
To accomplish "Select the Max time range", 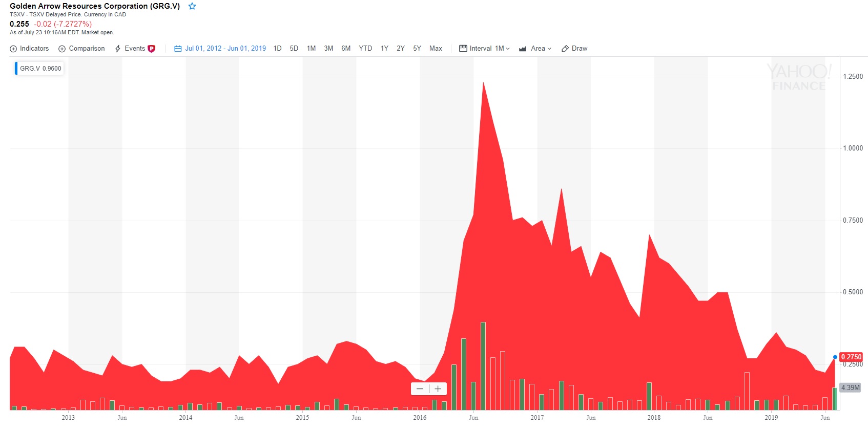I will pos(436,49).
